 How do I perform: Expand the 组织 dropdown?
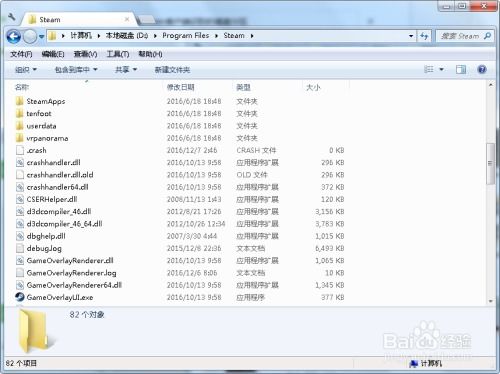26,70
